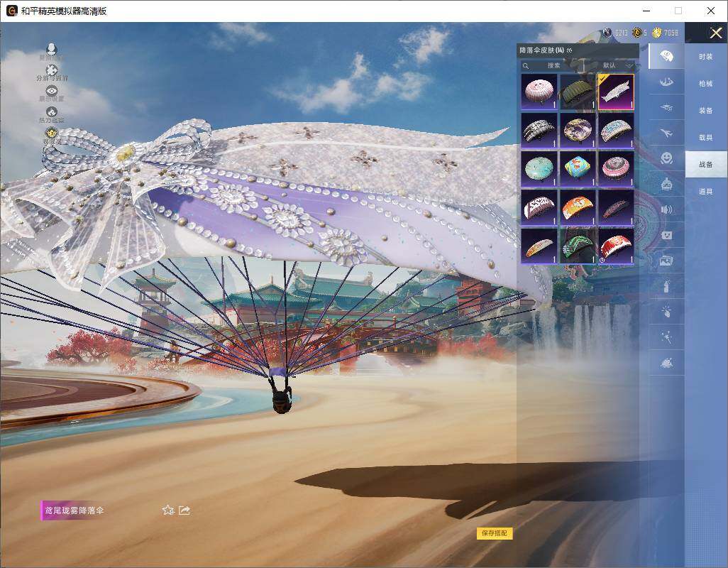This screenshot has height=568, width=728.
Task: Click the yellow 保存搭配 button
Action: pyautogui.click(x=495, y=533)
